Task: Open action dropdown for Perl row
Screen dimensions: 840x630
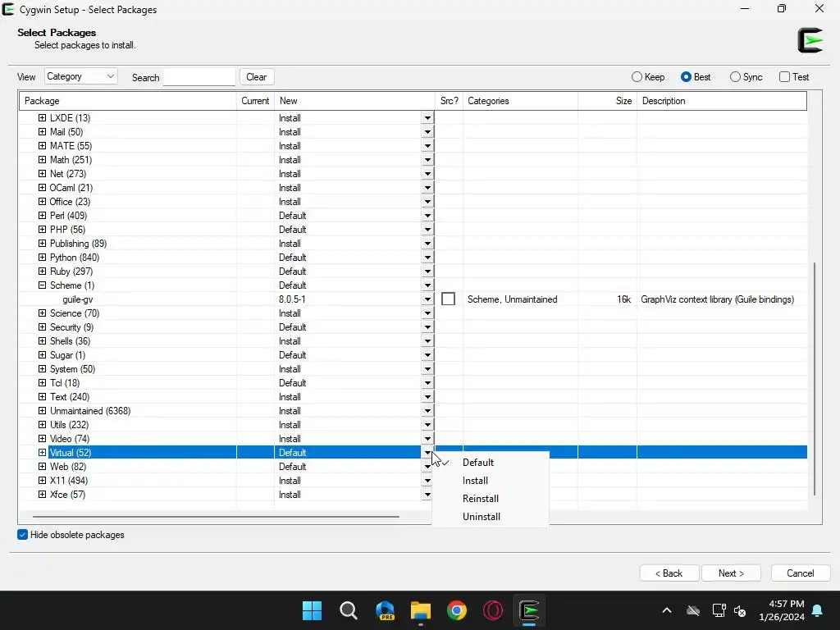Action: tap(427, 216)
